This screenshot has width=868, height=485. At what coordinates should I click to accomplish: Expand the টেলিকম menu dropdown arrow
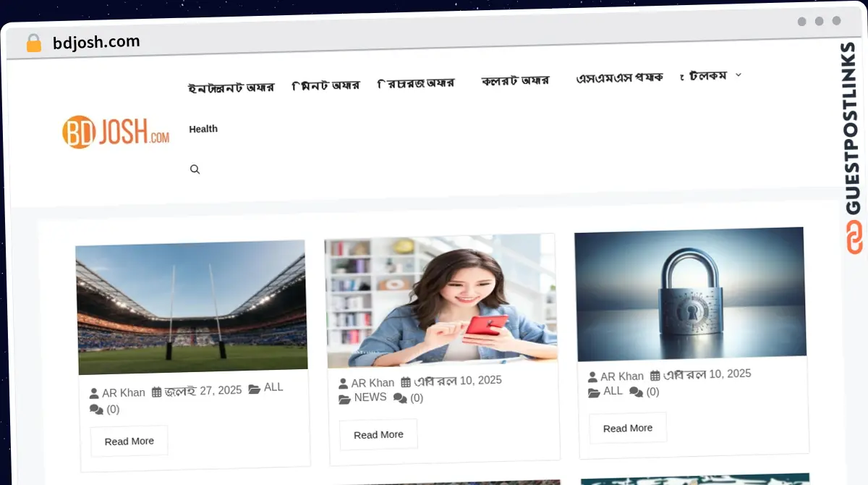[x=739, y=75]
